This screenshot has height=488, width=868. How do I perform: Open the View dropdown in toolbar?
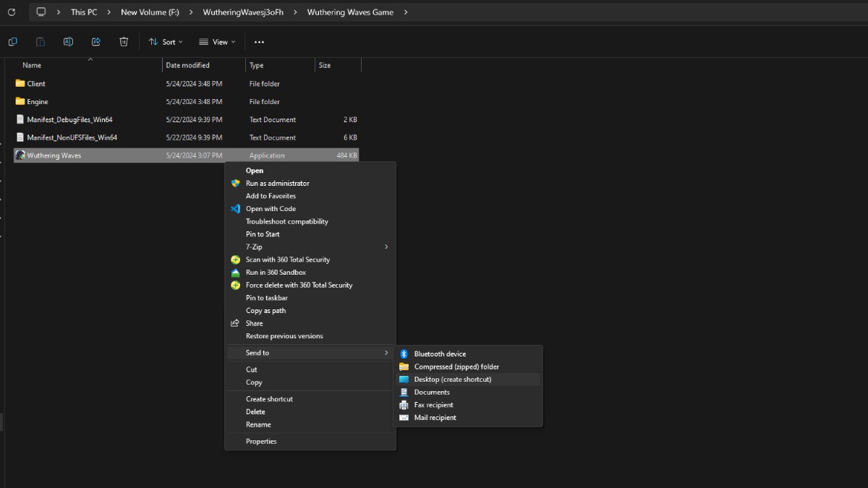[217, 42]
